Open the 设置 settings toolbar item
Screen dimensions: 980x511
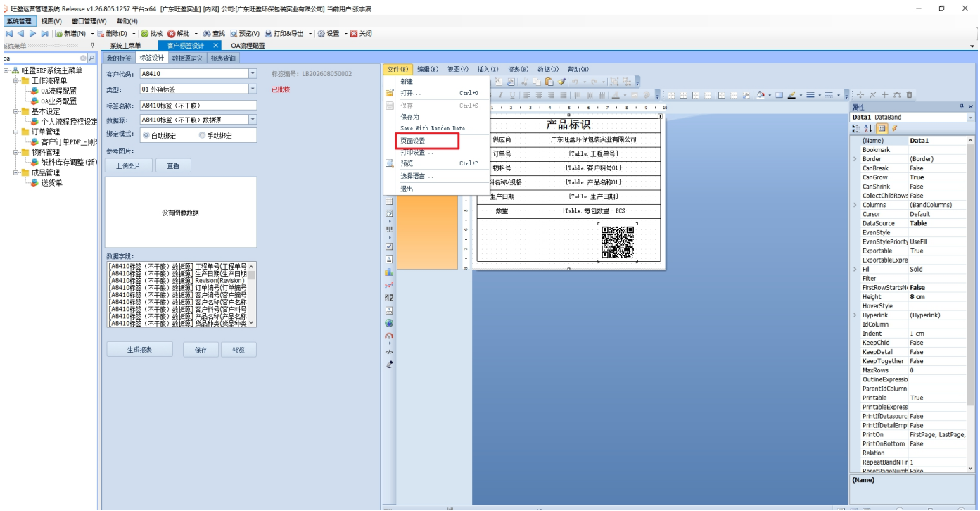point(329,34)
